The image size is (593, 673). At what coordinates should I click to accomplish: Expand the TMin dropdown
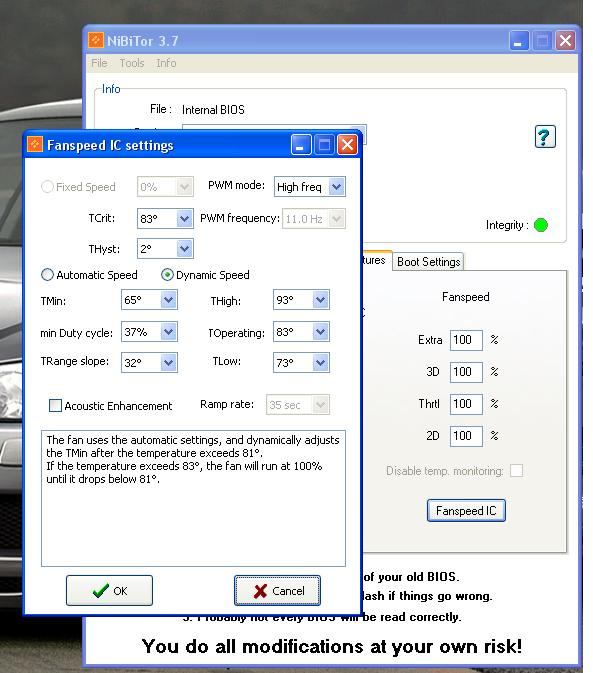click(169, 300)
